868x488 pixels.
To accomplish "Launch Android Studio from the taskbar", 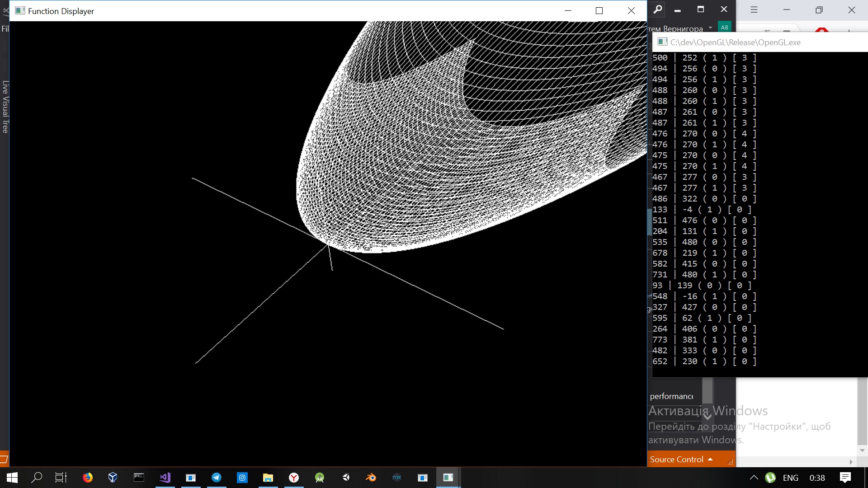I will pyautogui.click(x=320, y=478).
